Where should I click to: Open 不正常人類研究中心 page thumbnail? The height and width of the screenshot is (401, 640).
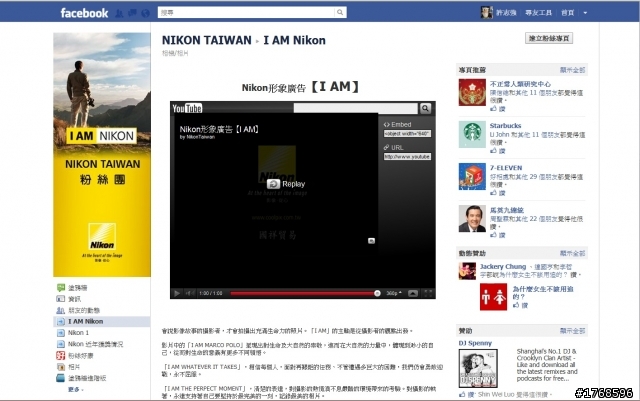(472, 92)
